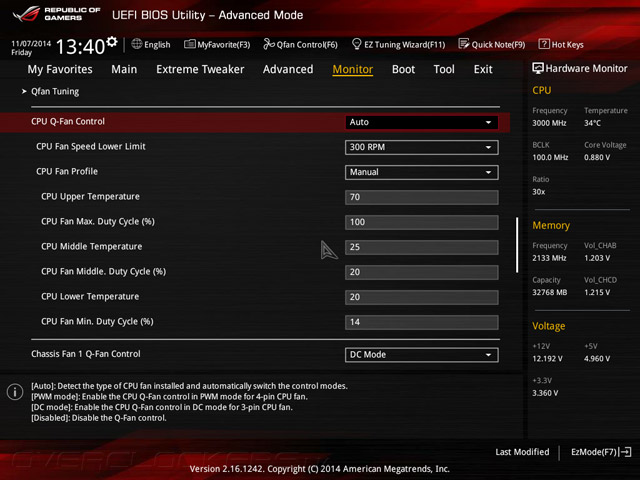This screenshot has width=640, height=480.
Task: Click the Capacity 32768 MB value
Action: pos(549,292)
